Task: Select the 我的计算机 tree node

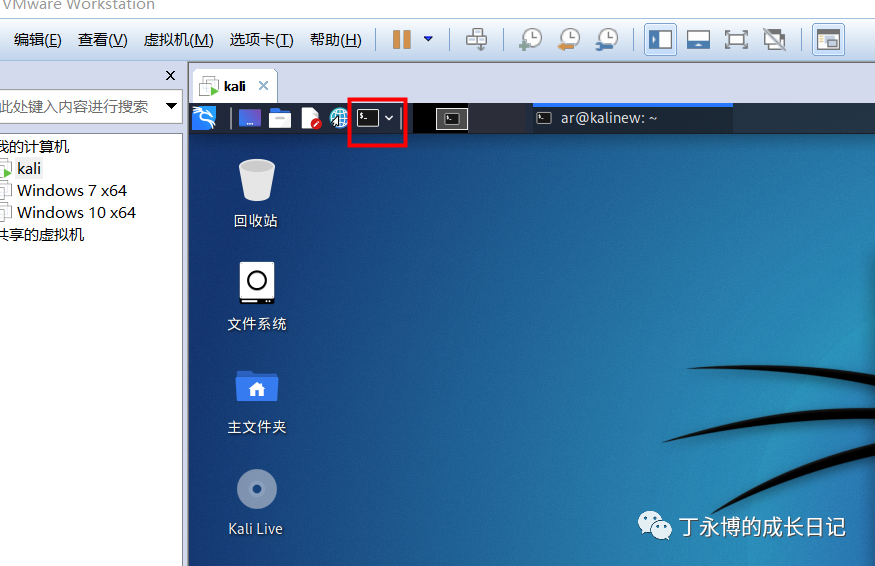Action: click(35, 147)
